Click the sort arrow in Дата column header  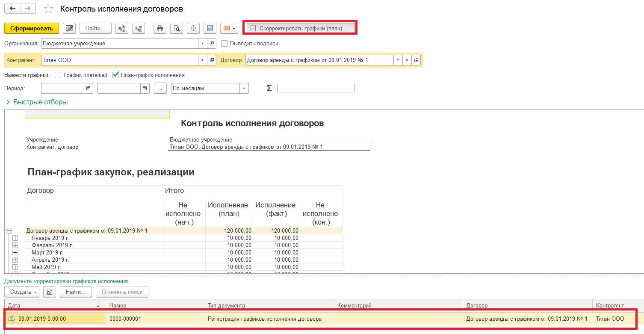98,305
